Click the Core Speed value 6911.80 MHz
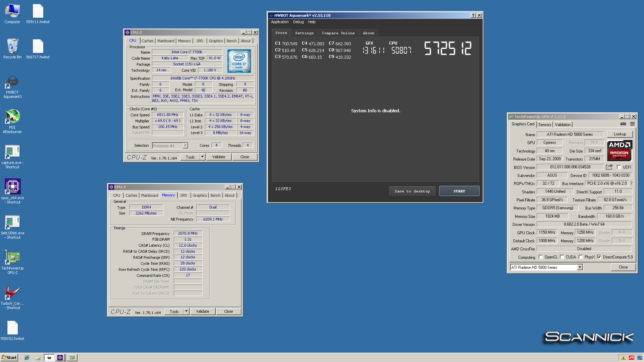 click(x=168, y=115)
